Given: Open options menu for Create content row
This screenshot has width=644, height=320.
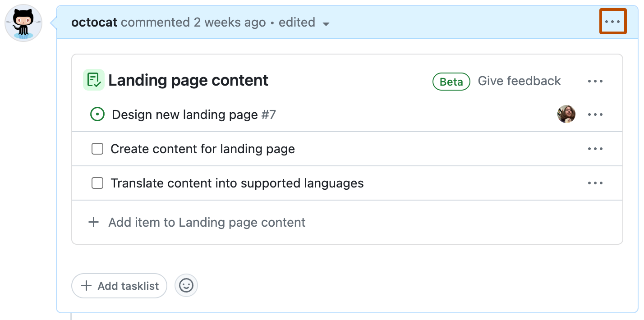Looking at the screenshot, I should click(595, 149).
